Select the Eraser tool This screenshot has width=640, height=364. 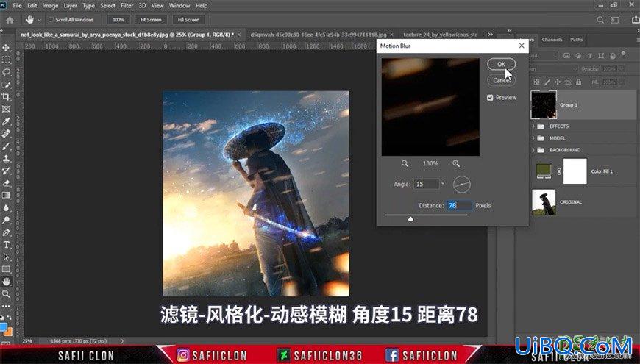6,183
